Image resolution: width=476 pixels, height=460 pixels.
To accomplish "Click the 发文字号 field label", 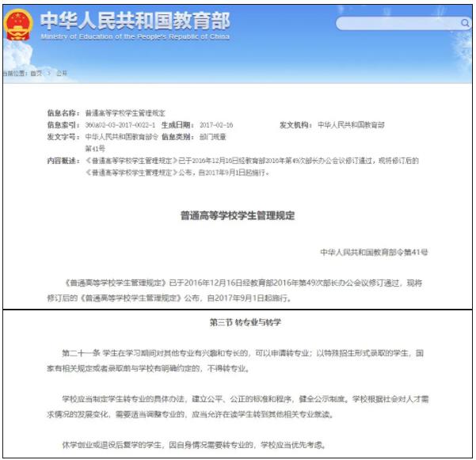I will point(63,136).
